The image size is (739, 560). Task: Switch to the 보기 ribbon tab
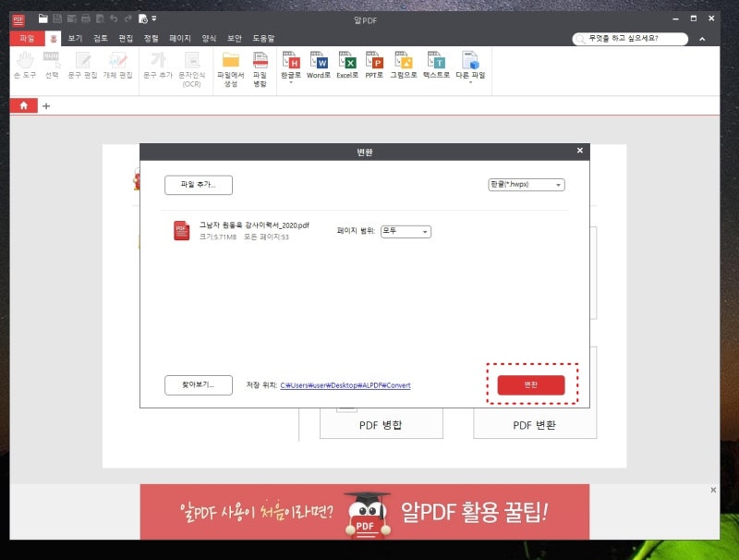75,38
